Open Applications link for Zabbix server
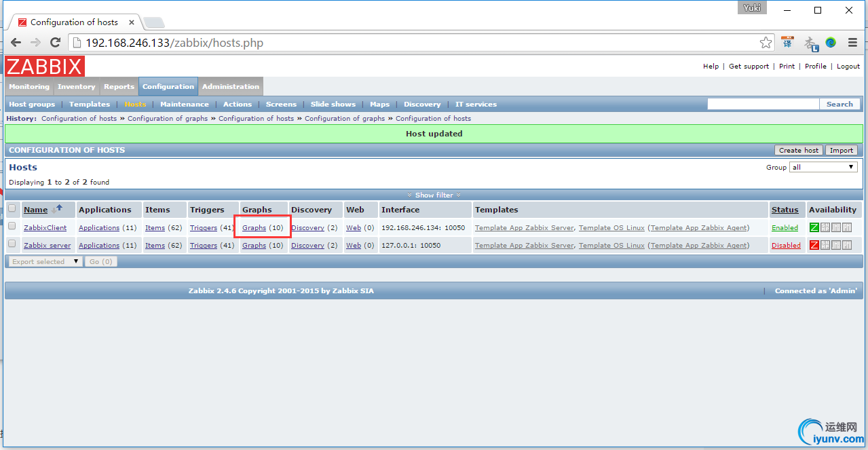 point(99,246)
